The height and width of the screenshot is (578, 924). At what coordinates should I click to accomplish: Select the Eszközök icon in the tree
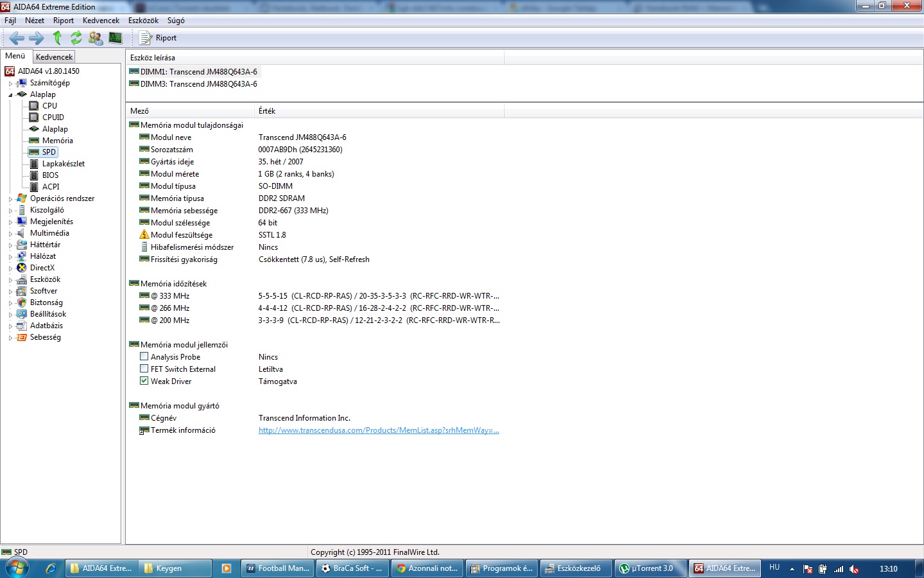[x=22, y=279]
